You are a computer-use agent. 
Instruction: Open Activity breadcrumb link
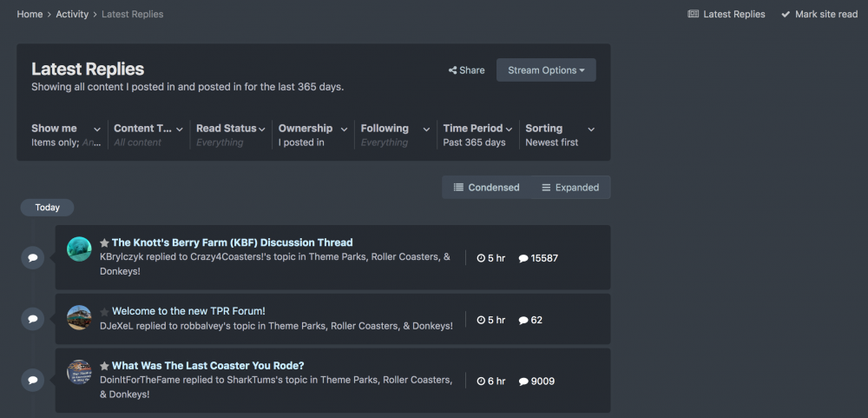[x=72, y=14]
